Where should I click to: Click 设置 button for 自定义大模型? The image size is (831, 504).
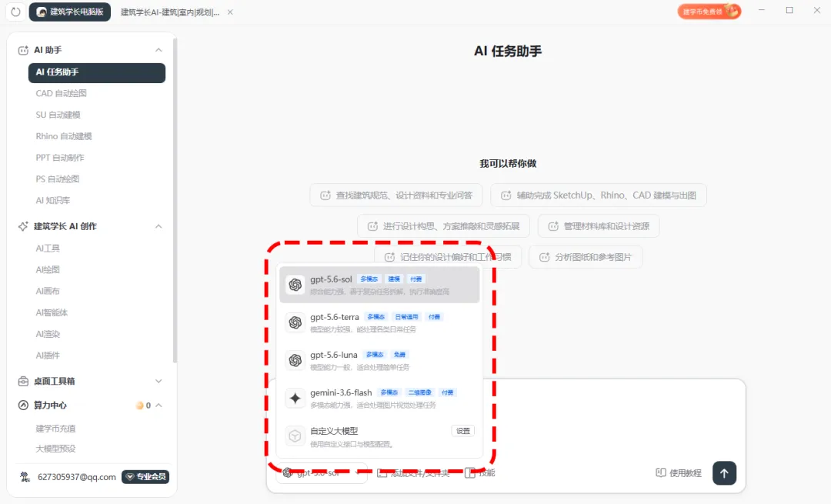pos(463,431)
